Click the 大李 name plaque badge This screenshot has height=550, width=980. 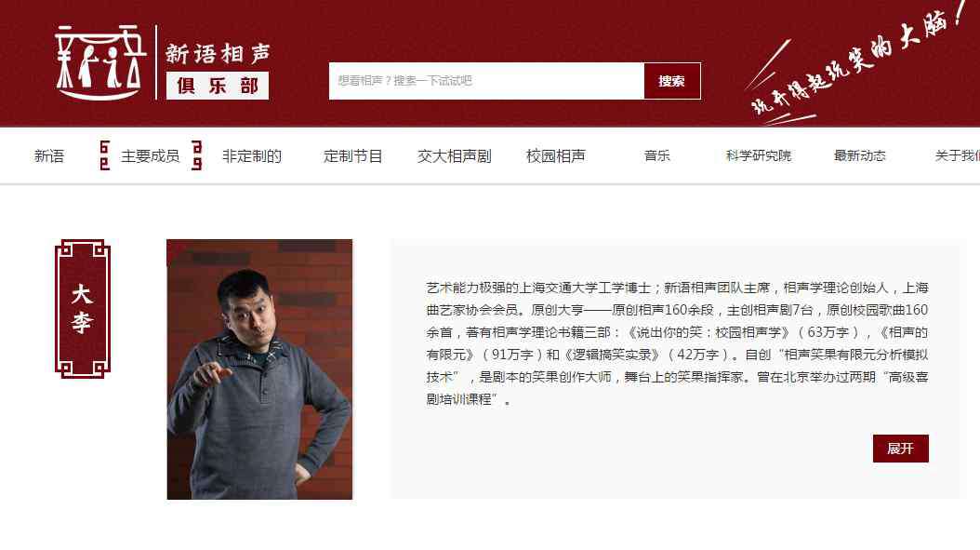[x=83, y=308]
